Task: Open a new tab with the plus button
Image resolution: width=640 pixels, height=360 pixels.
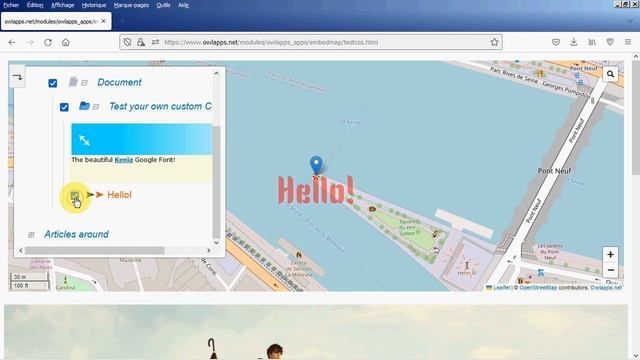Action: click(122, 21)
